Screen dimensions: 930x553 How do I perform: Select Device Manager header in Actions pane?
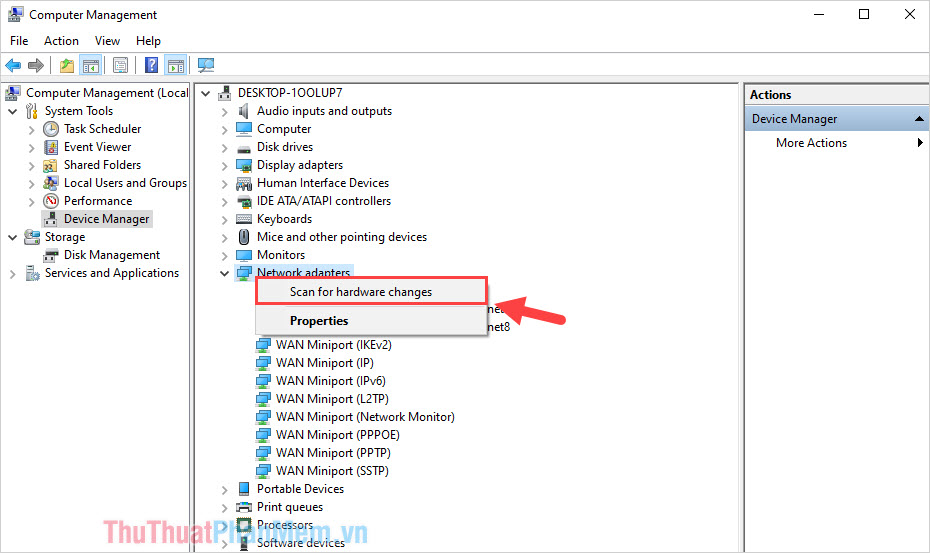click(837, 119)
